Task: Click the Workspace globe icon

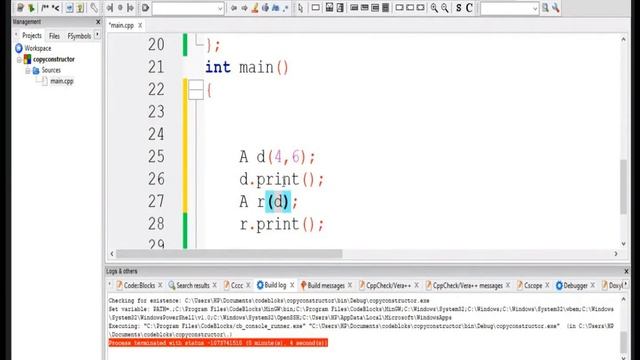Action: click(x=19, y=48)
